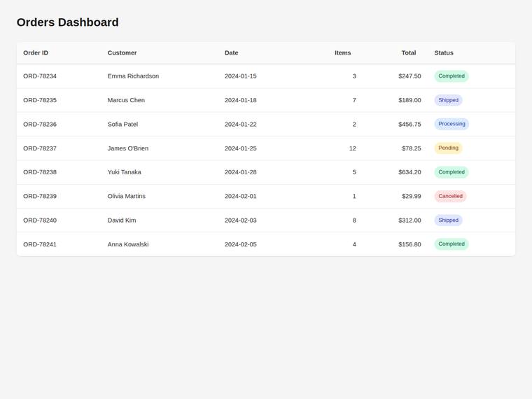Click the date 2024-02-03
The width and height of the screenshot is (532, 399).
pos(241,220)
